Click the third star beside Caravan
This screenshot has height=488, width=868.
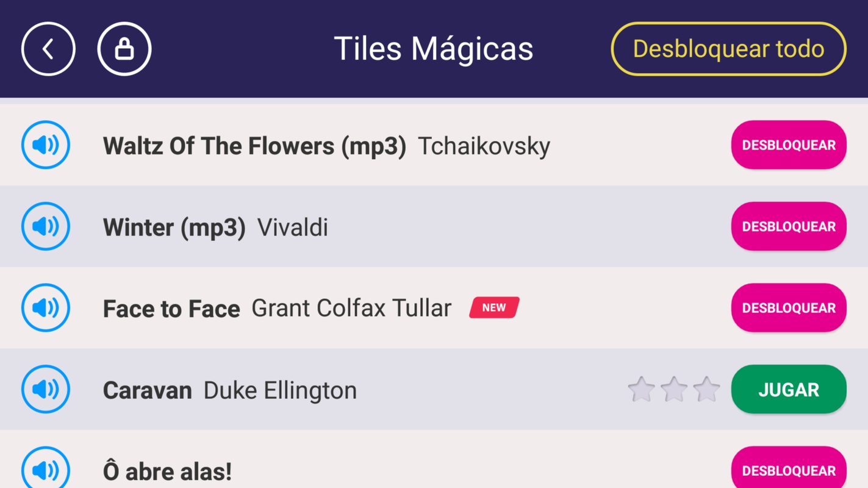(x=706, y=389)
